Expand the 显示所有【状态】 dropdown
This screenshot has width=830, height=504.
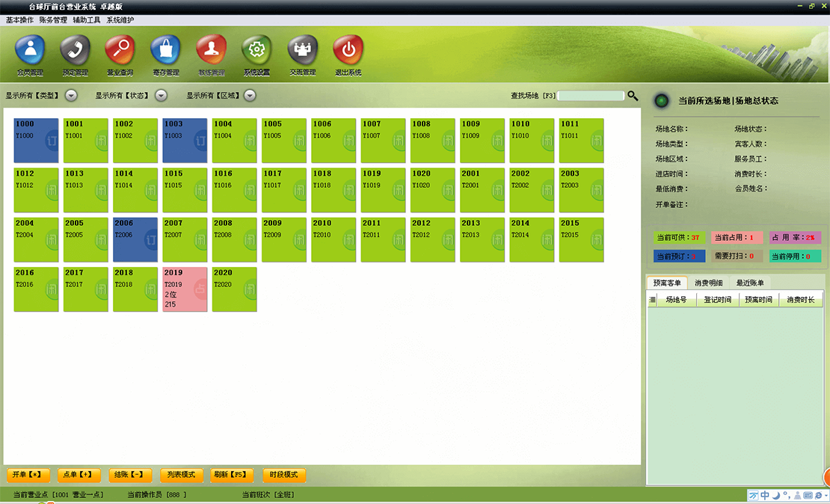click(161, 95)
